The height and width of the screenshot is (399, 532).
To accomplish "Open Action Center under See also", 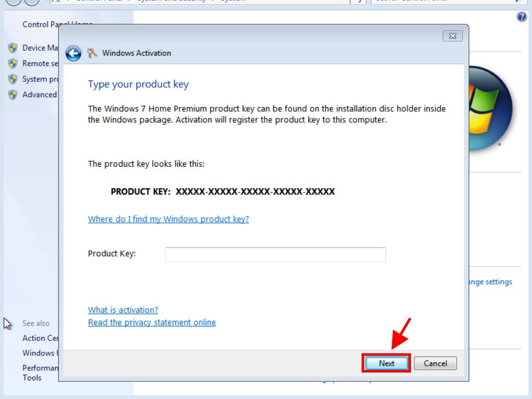I will (41, 338).
